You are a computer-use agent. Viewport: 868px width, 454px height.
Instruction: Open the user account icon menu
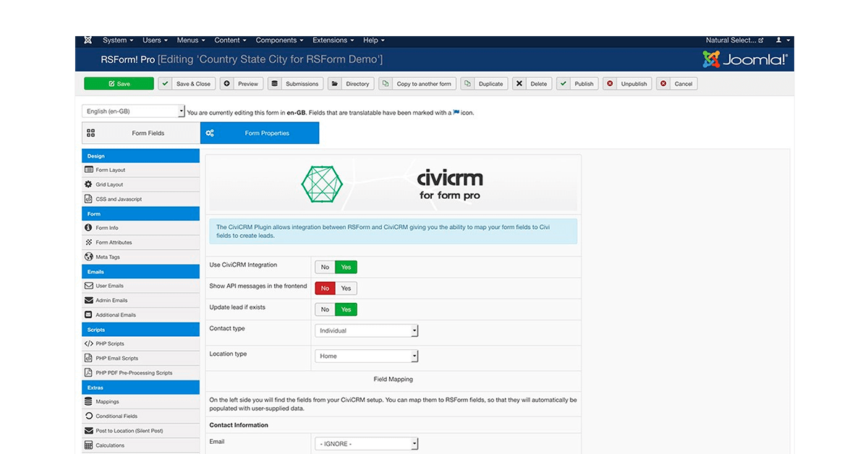click(783, 40)
